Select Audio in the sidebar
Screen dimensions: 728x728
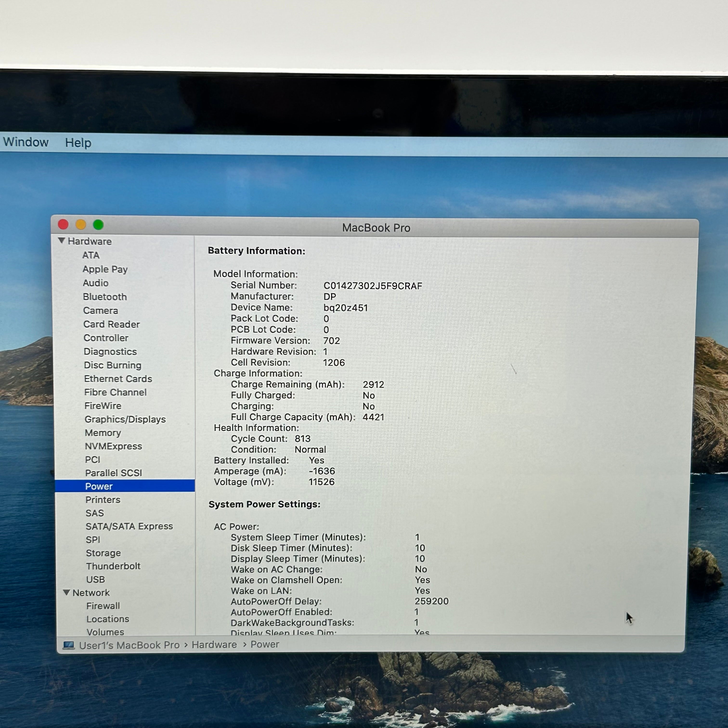pos(96,283)
